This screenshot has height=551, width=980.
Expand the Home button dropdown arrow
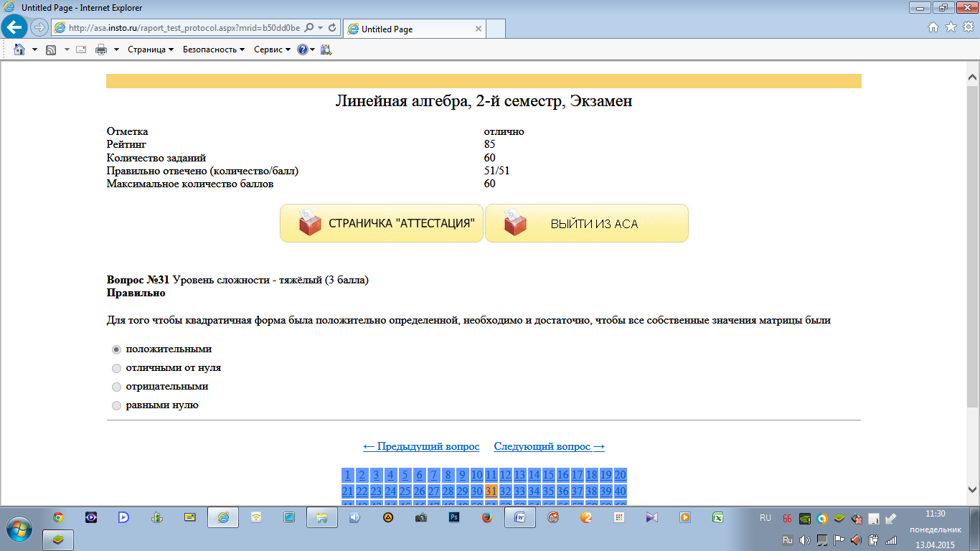pos(34,50)
